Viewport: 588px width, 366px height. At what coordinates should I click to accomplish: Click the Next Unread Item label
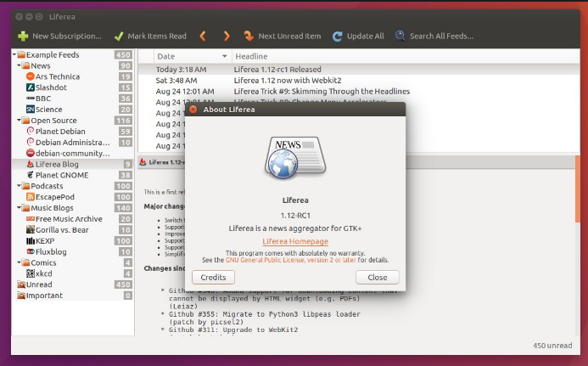coord(289,36)
